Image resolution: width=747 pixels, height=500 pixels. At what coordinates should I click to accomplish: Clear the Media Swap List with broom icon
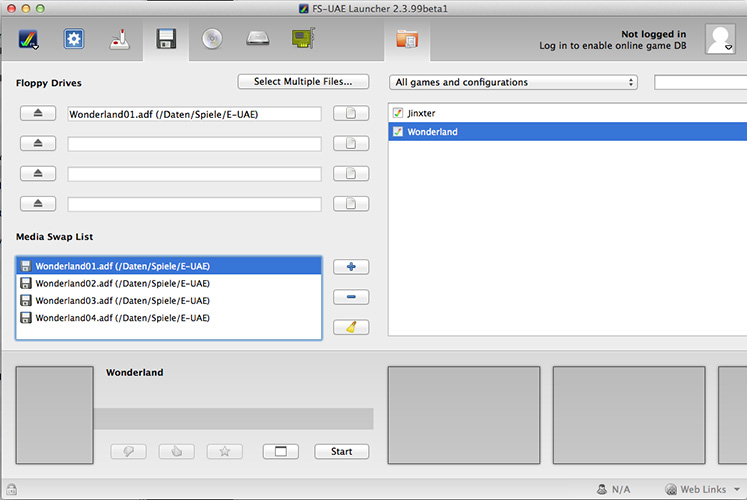coord(351,327)
